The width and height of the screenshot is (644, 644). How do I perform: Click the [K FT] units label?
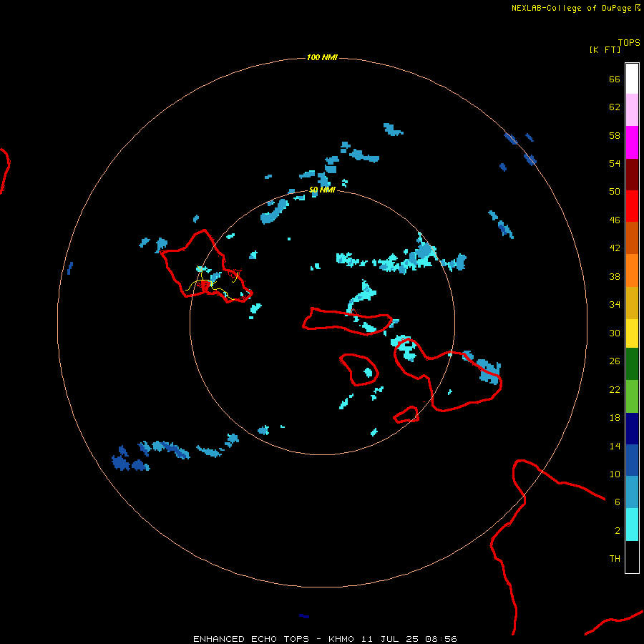click(x=605, y=49)
